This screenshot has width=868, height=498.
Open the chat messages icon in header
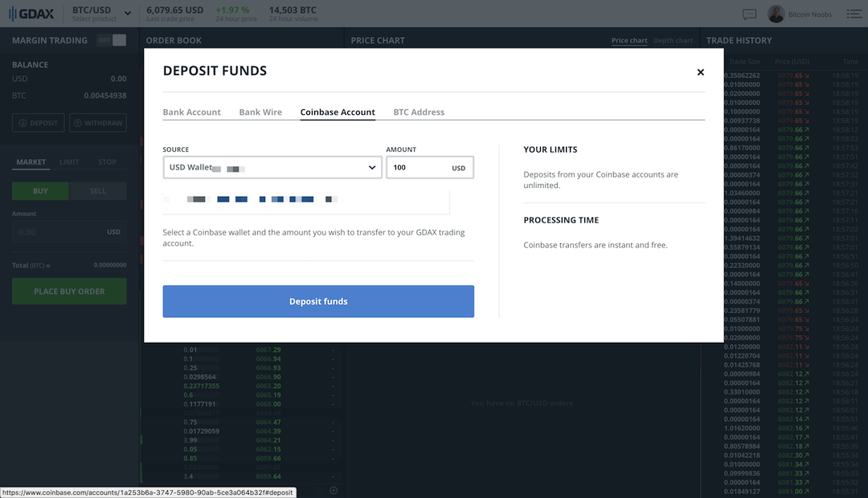750,14
